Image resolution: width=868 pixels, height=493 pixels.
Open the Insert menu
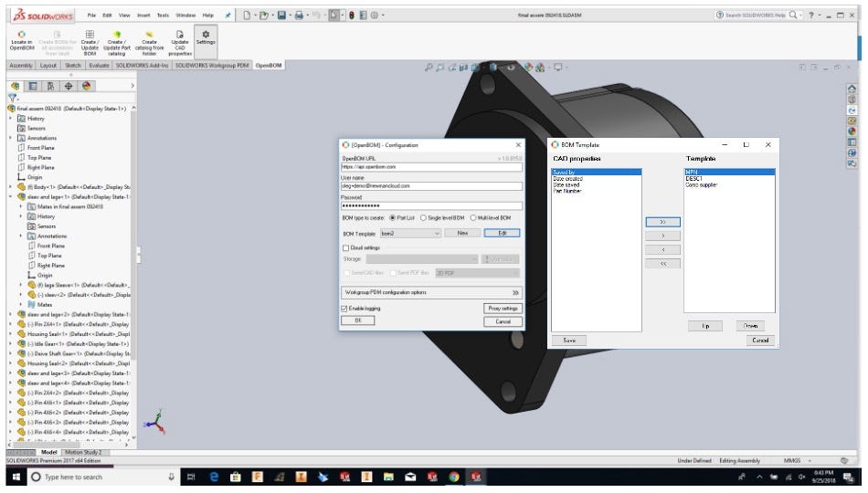[143, 15]
